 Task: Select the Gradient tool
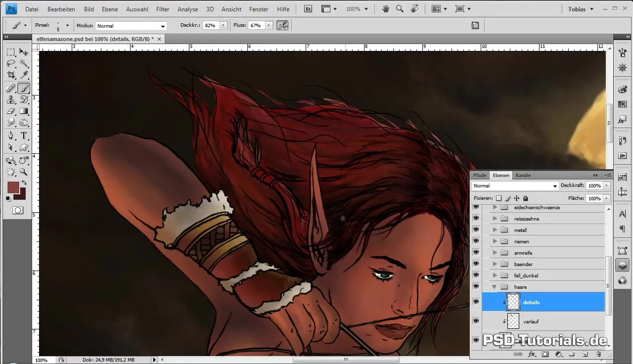pyautogui.click(x=23, y=111)
